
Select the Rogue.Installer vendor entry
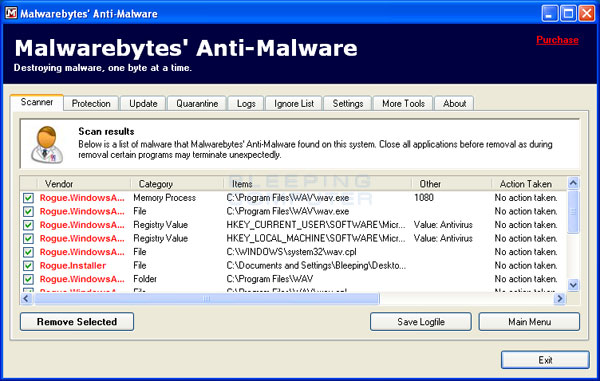pyautogui.click(x=73, y=265)
